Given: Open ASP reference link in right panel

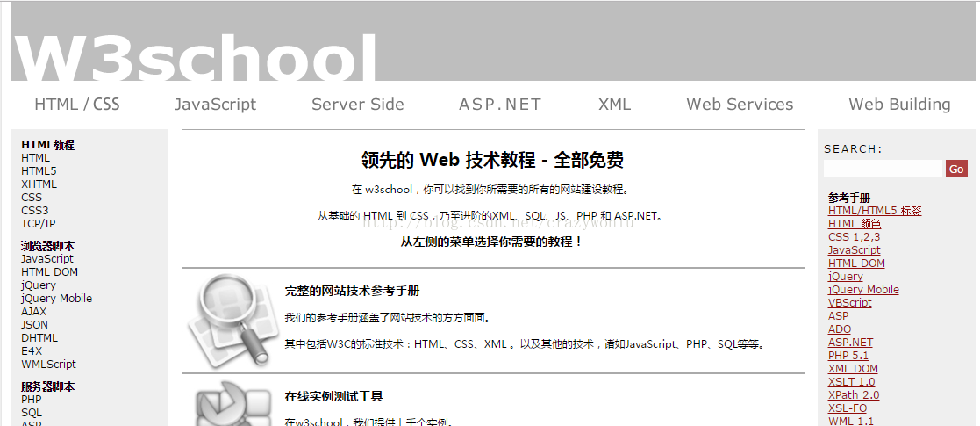Looking at the screenshot, I should [838, 316].
